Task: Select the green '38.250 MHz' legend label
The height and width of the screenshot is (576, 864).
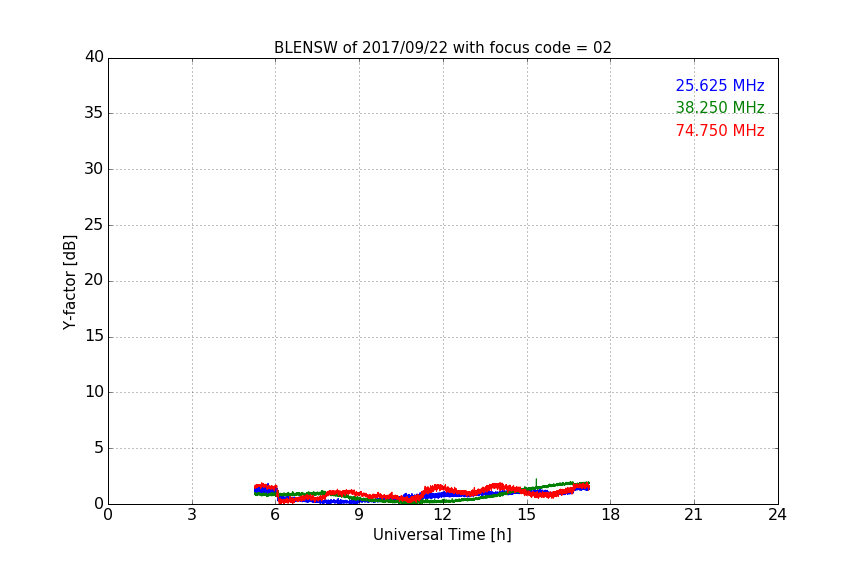Action: click(x=720, y=107)
